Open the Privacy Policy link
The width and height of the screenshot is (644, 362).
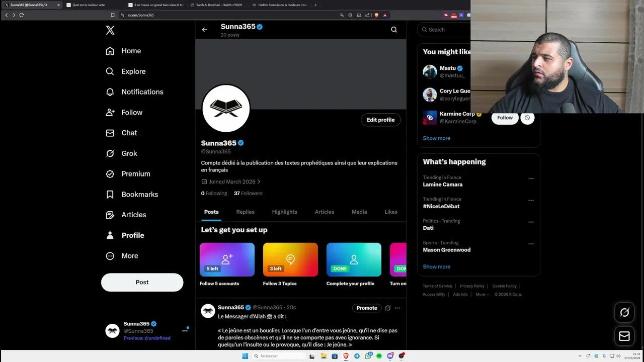pos(472,286)
